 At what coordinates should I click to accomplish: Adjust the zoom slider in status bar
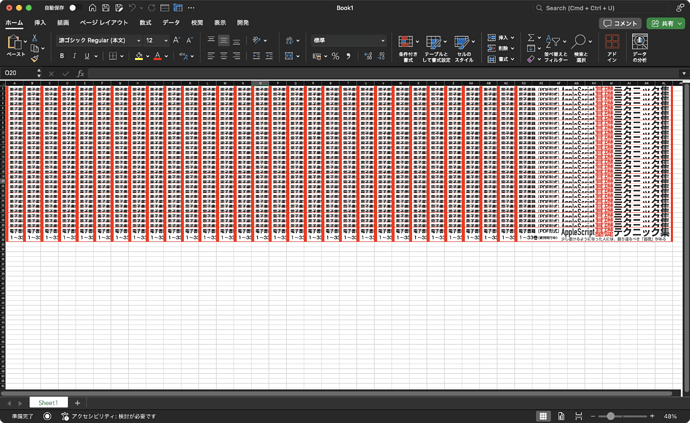[x=611, y=416]
